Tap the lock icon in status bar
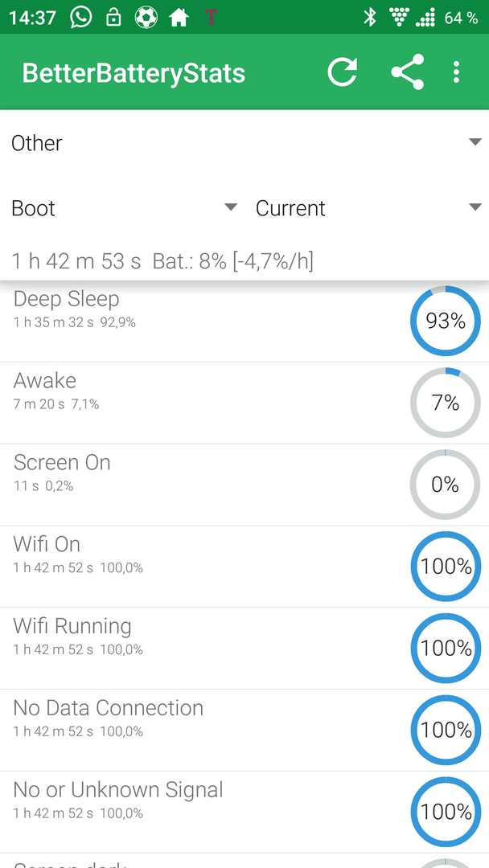The image size is (489, 868). point(113,18)
